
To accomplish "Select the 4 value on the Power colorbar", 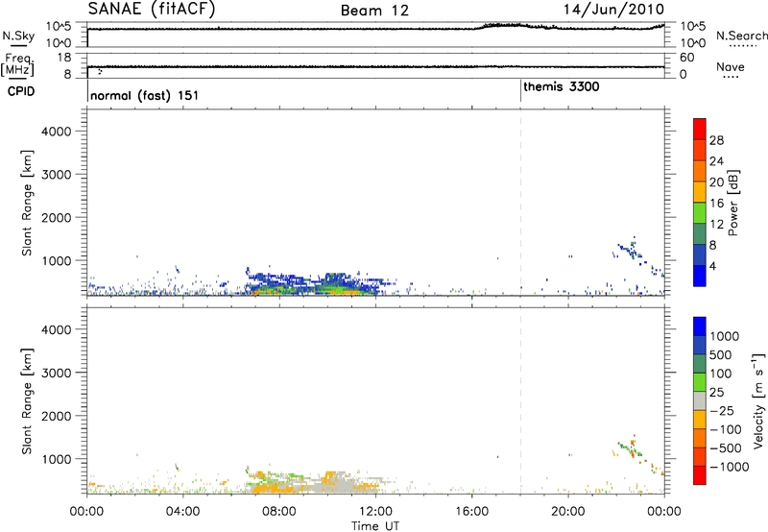I will [x=712, y=266].
